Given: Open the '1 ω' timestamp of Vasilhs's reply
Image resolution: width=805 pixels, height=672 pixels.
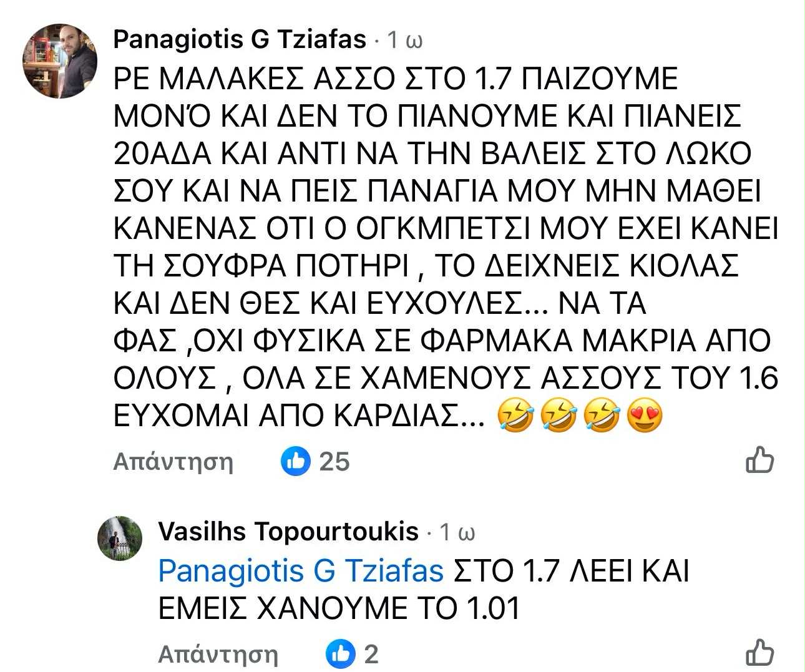Looking at the screenshot, I should point(457,532).
